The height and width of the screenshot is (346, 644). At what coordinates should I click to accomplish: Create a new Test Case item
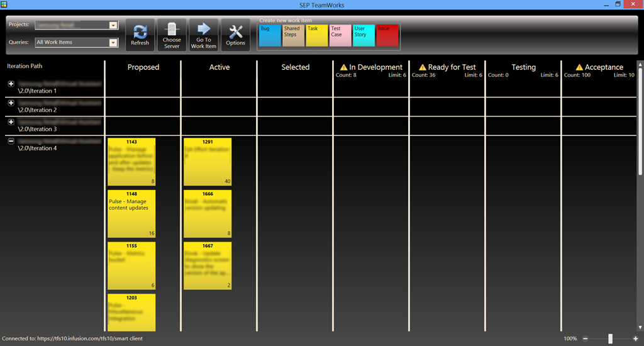[x=340, y=35]
